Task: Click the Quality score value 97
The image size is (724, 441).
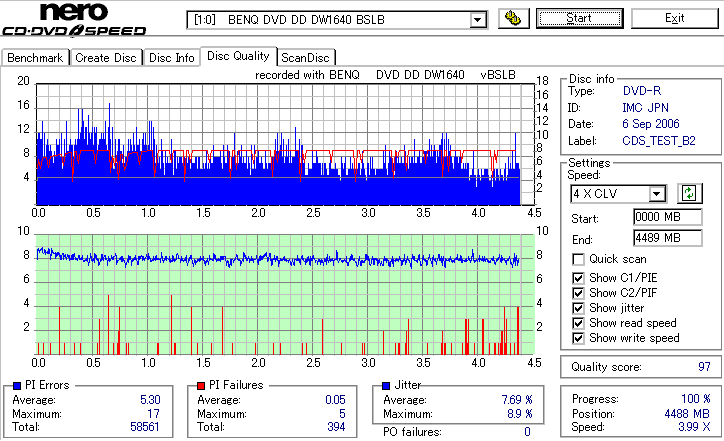Action: (704, 367)
